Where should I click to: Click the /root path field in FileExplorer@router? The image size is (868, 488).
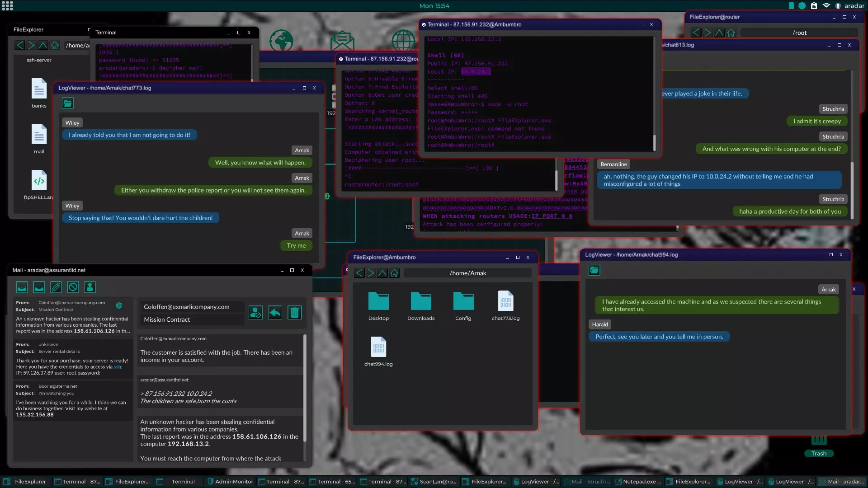[x=799, y=33]
